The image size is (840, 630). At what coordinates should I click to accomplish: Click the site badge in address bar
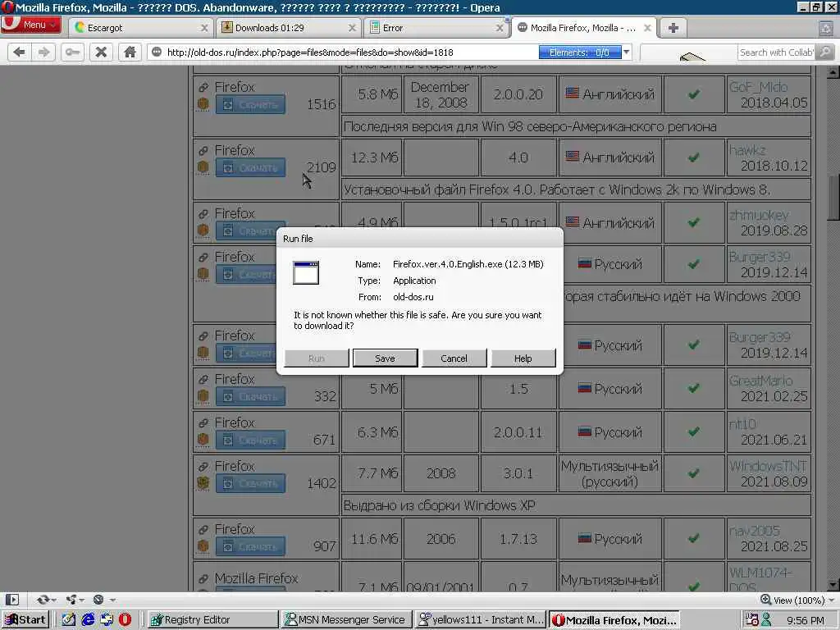(x=157, y=52)
